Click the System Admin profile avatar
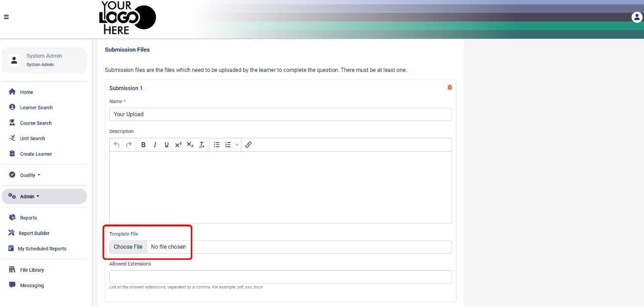 [14, 60]
